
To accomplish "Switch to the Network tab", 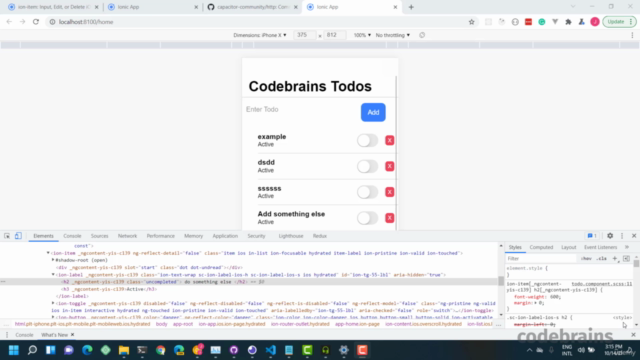I will [127, 236].
